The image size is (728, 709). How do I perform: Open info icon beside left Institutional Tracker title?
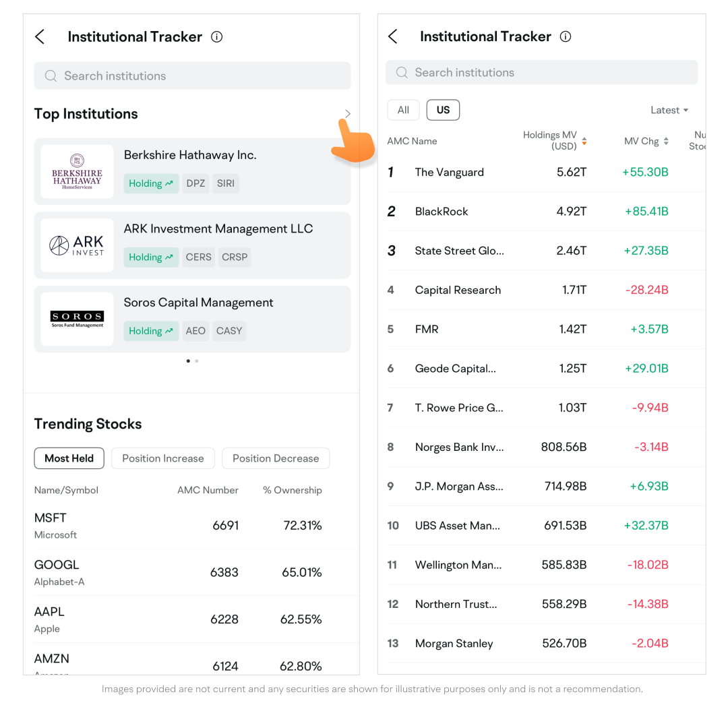pos(217,36)
